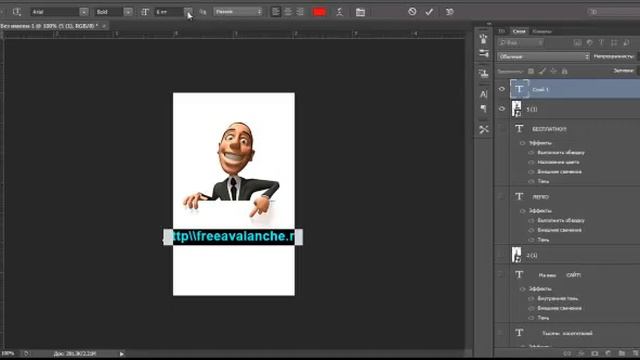Click the font size T icon
Screen dimensions: 640x360
tap(145, 12)
